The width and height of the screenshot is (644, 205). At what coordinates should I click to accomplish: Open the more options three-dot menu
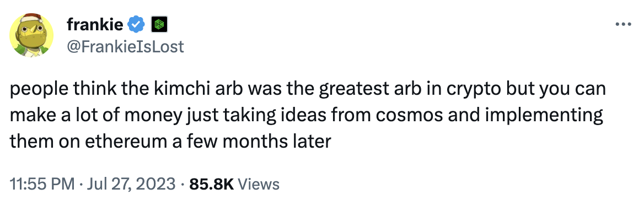coord(623,25)
